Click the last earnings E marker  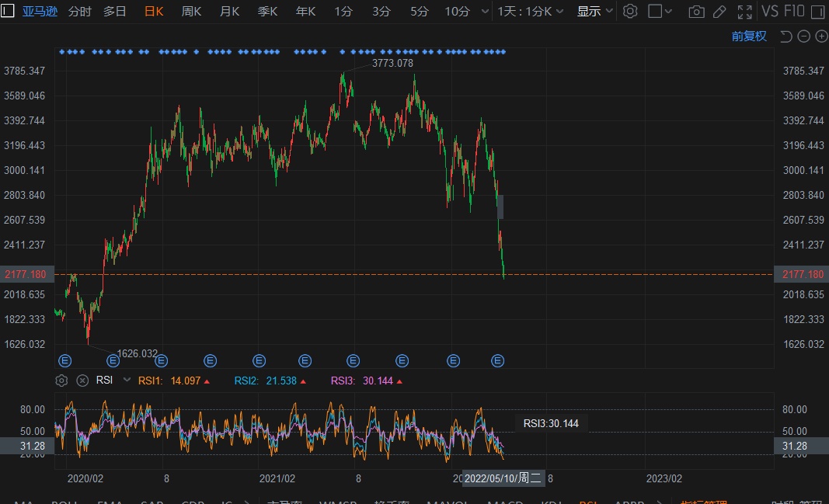tap(498, 360)
